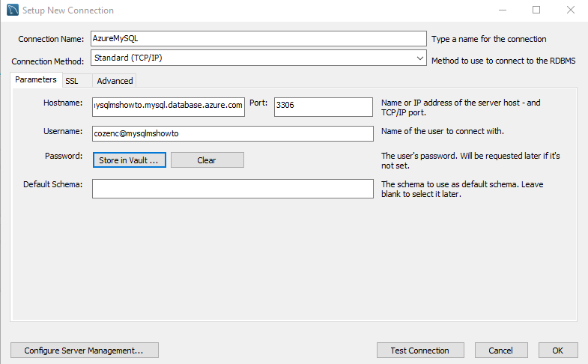Click the 'Password:' label

[x=64, y=156]
